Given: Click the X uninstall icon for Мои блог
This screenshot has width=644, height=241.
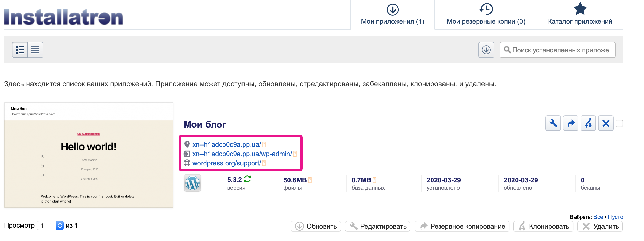Looking at the screenshot, I should coord(606,123).
